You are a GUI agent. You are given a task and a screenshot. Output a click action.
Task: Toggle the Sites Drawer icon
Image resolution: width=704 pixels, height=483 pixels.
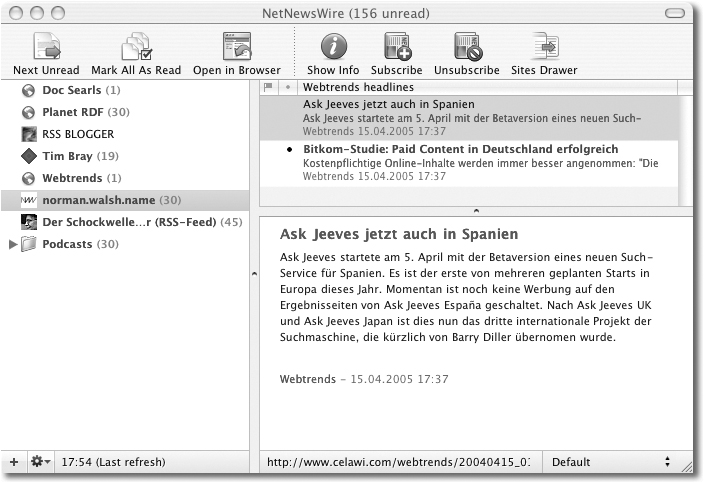coord(544,46)
